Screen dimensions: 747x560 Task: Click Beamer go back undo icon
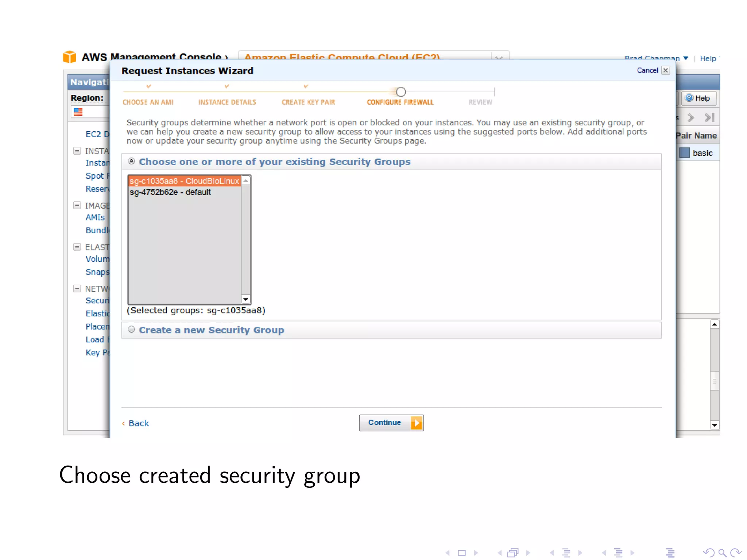(709, 553)
